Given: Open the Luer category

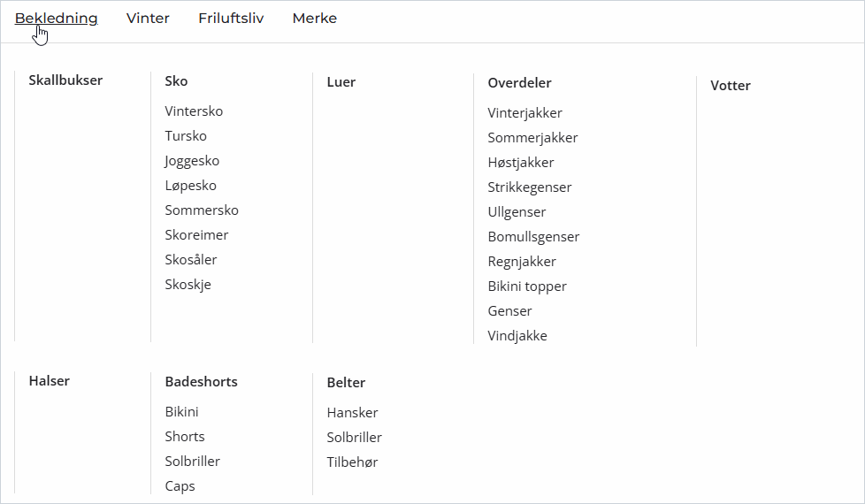Looking at the screenshot, I should (x=341, y=82).
